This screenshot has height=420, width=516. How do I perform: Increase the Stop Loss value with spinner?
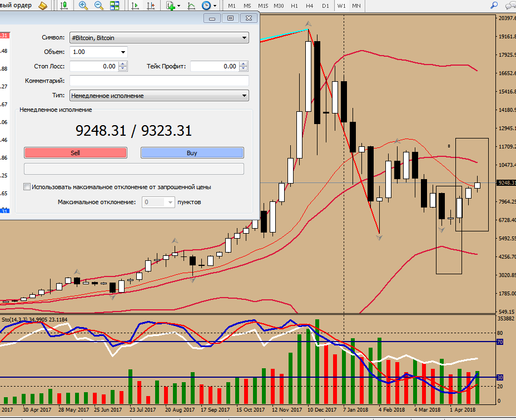coord(123,64)
